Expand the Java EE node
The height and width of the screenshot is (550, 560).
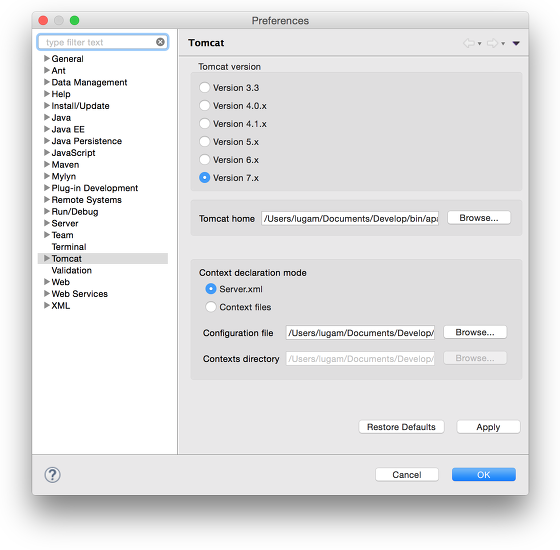pyautogui.click(x=46, y=129)
